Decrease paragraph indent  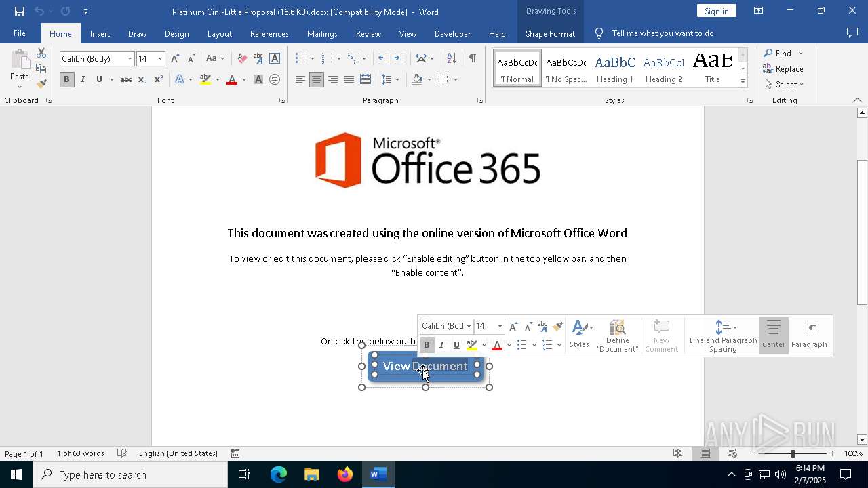384,59
